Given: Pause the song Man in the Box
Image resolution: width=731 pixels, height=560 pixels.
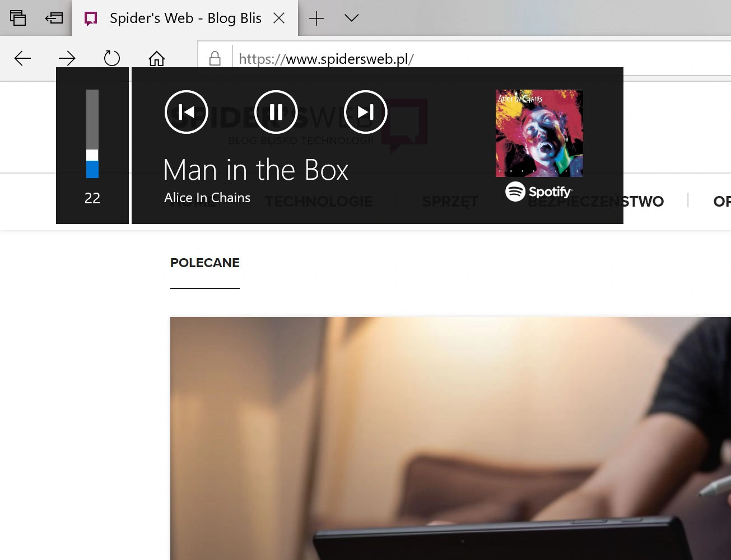Looking at the screenshot, I should (x=276, y=112).
